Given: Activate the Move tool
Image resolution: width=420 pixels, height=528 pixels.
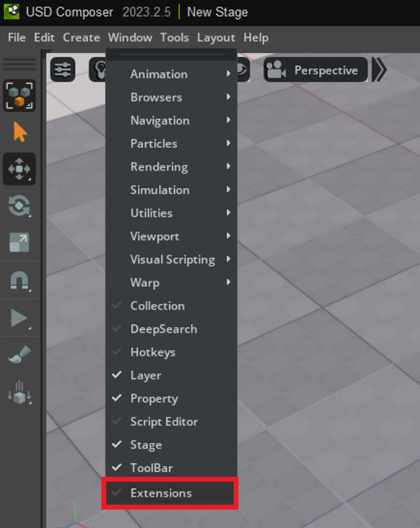Looking at the screenshot, I should click(x=19, y=169).
